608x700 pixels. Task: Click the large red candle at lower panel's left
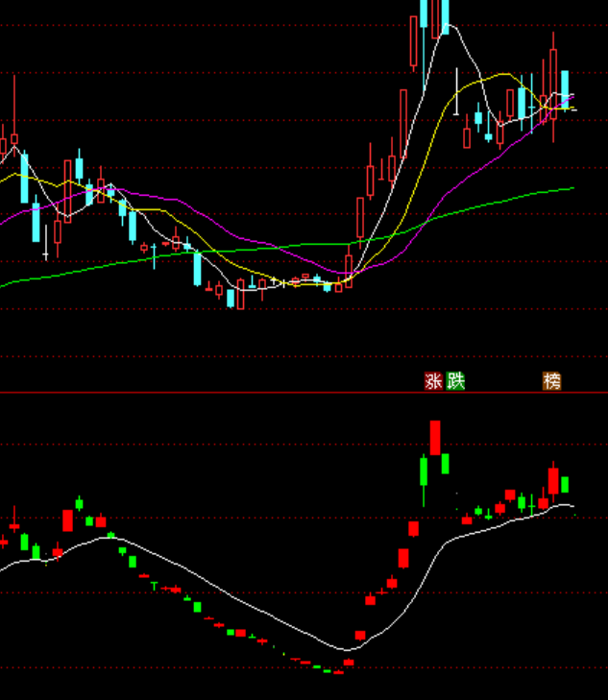[68, 520]
